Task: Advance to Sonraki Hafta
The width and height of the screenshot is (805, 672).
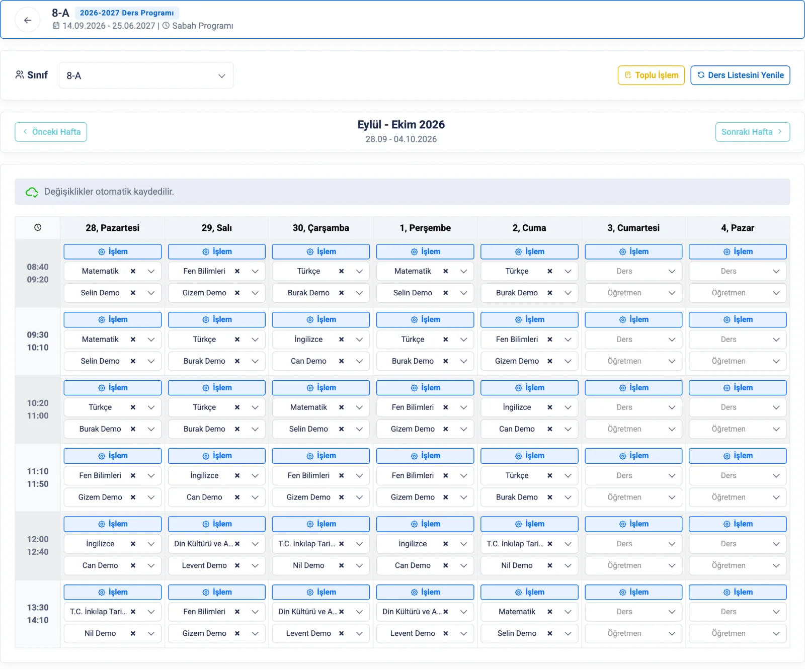Action: point(753,132)
